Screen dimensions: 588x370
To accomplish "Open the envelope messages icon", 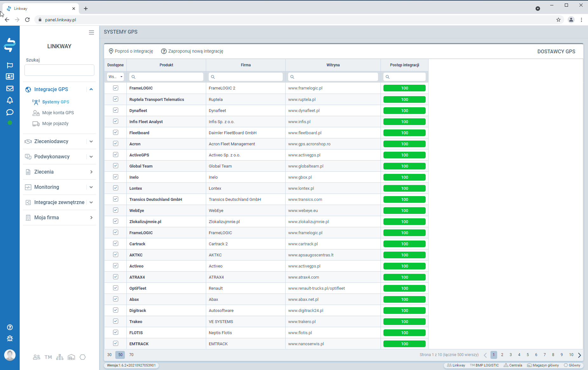I will click(x=10, y=89).
